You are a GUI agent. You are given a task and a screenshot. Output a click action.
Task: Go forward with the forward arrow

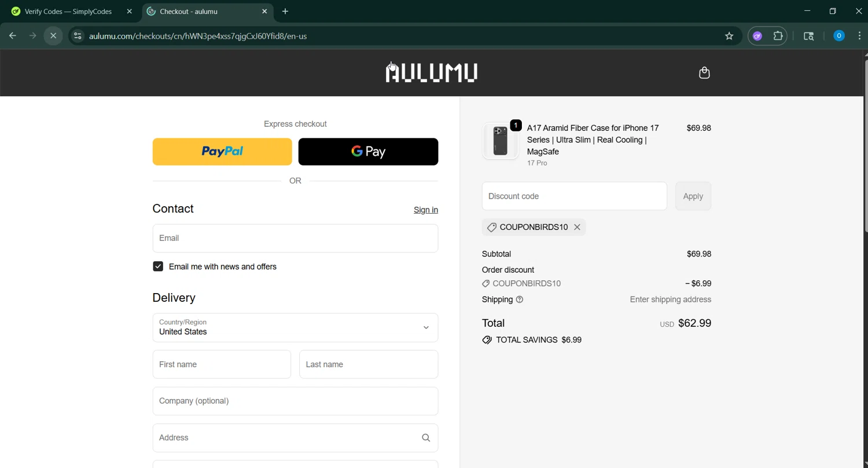click(x=33, y=36)
